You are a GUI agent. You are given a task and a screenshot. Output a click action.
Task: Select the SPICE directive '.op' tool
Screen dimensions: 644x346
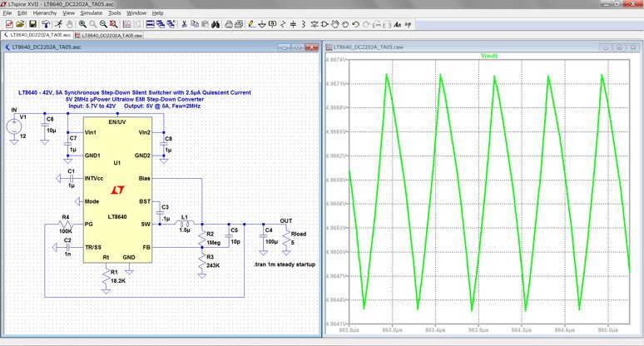pos(408,24)
